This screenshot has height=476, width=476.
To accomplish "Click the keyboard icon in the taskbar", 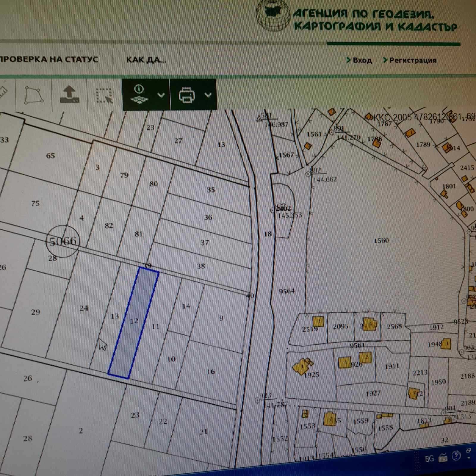I will (443, 458).
